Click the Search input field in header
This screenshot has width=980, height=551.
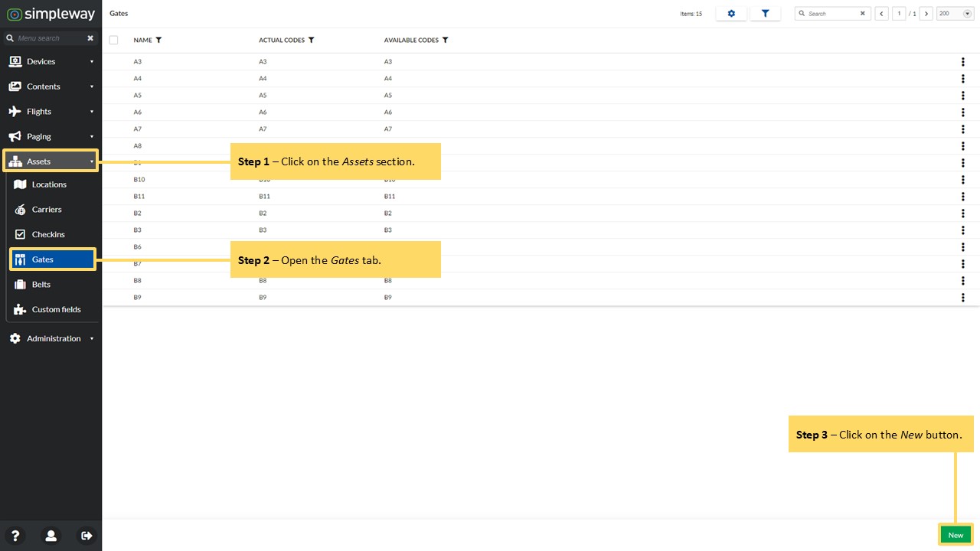[832, 14]
